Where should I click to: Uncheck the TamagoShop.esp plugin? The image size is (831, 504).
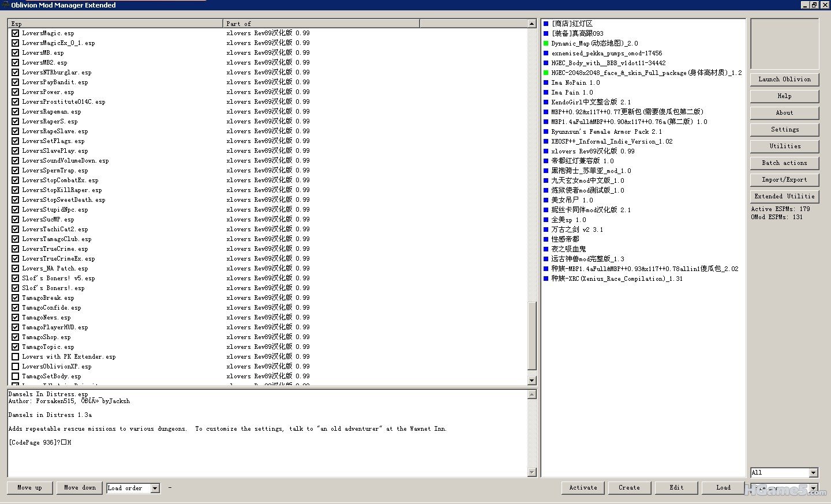click(x=16, y=337)
